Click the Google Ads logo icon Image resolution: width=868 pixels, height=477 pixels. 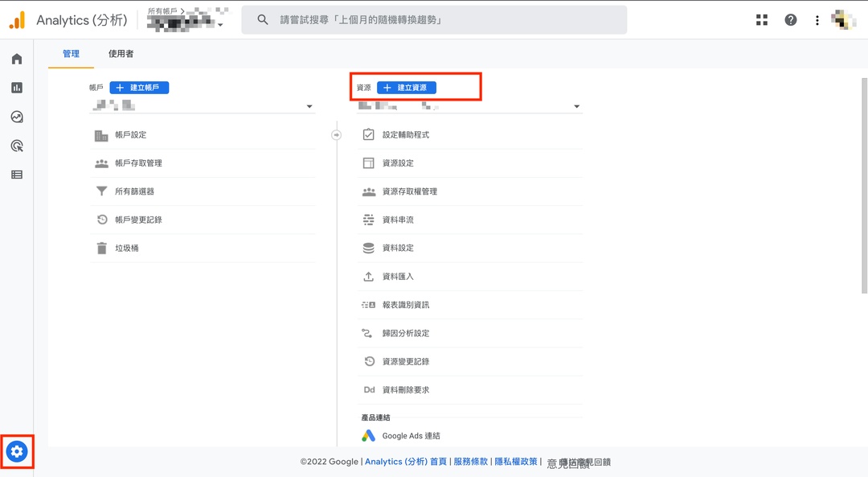(368, 436)
